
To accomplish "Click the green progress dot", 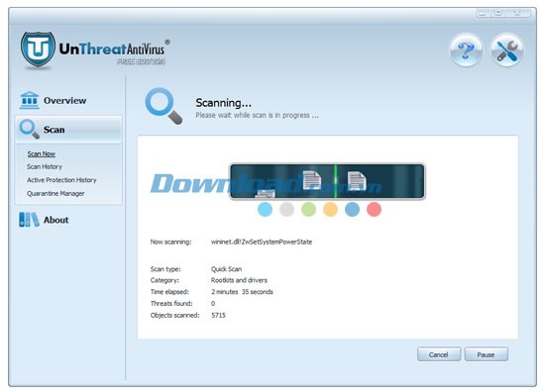I will click(308, 210).
